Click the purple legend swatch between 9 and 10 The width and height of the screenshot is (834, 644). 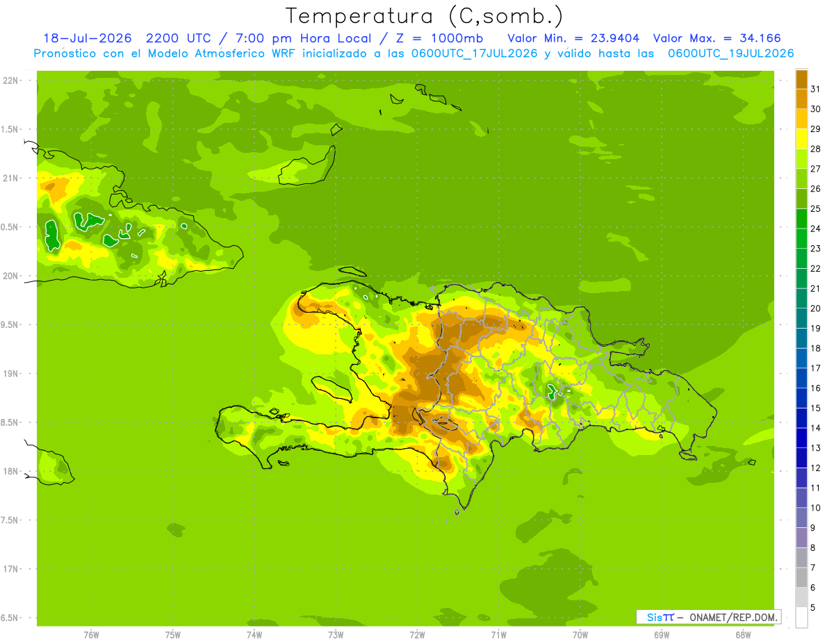click(801, 518)
